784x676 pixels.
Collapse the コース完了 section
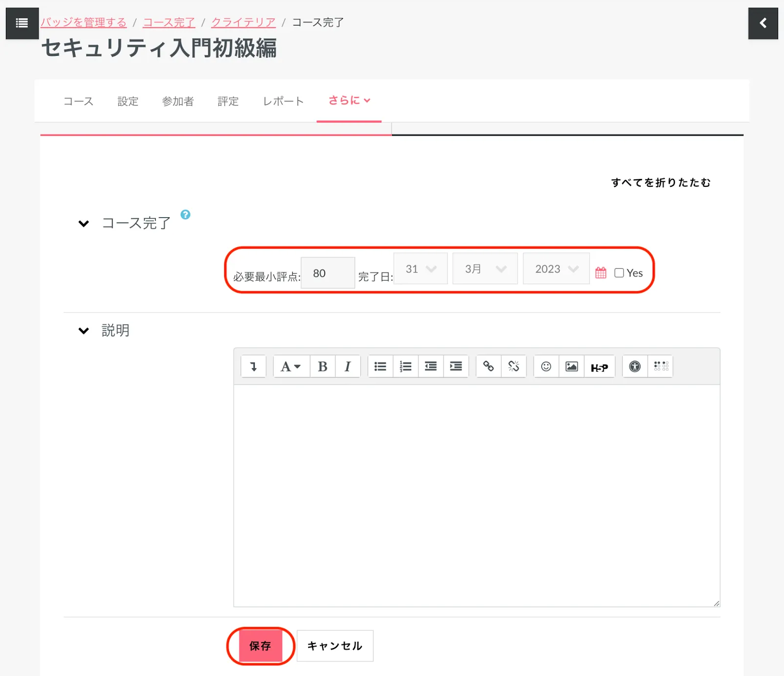coord(84,224)
